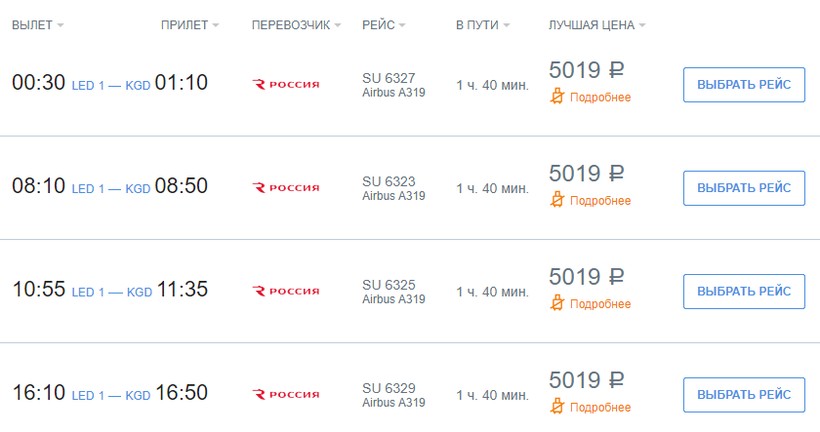Click Rossiya airline logo on 10:55 flight

click(286, 291)
